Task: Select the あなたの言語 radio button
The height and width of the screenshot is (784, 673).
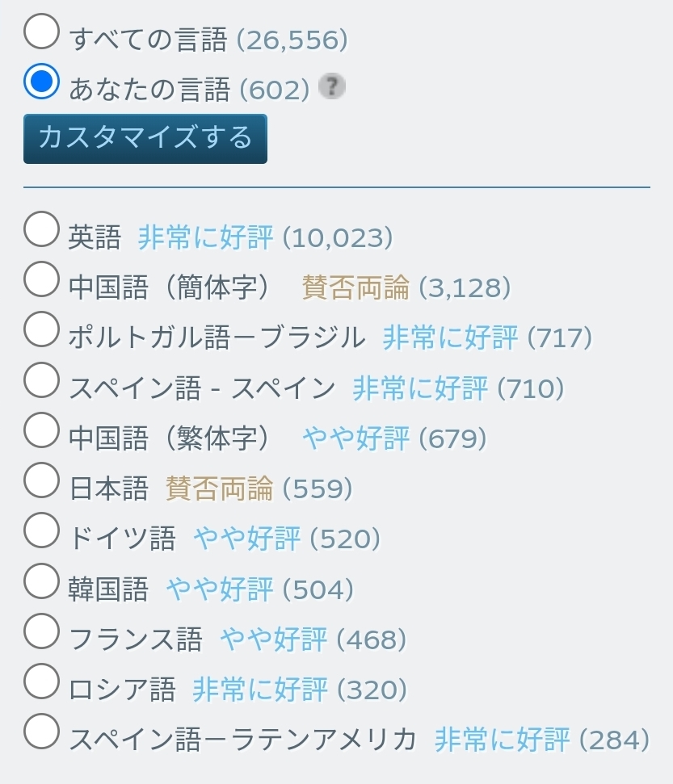Action: point(41,82)
